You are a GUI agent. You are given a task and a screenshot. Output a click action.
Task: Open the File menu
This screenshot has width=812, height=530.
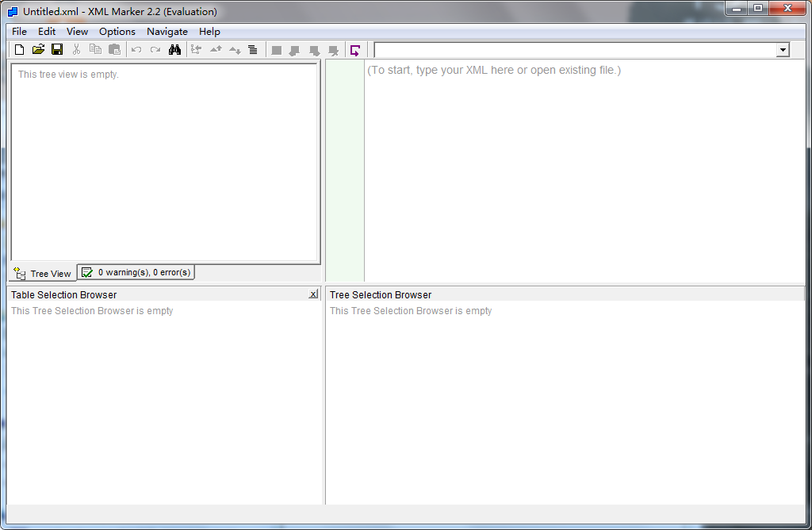coord(19,32)
